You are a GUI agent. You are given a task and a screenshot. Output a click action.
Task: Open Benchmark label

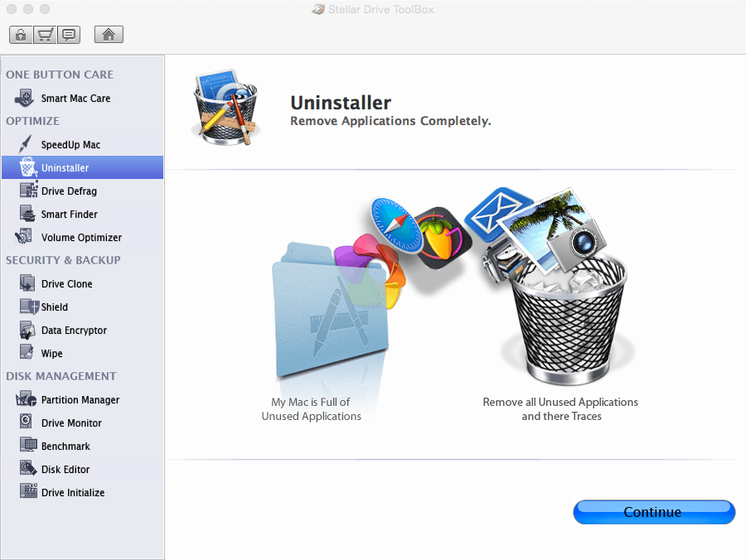point(65,447)
